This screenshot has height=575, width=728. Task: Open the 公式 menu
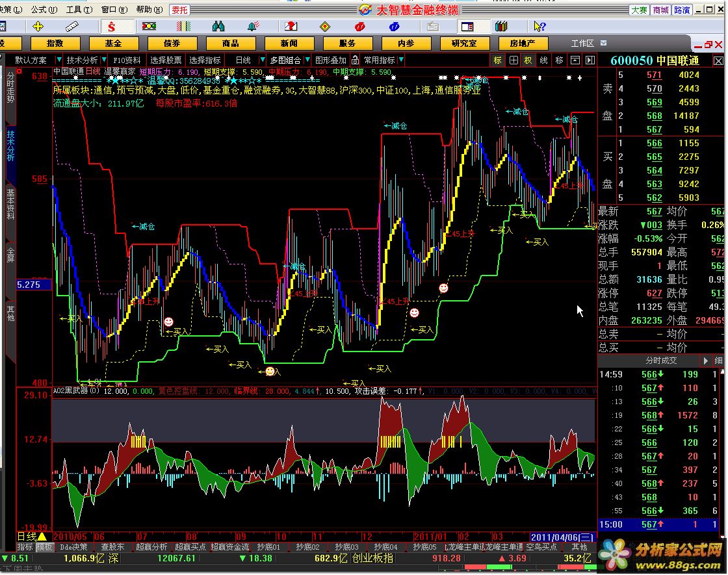[44, 9]
